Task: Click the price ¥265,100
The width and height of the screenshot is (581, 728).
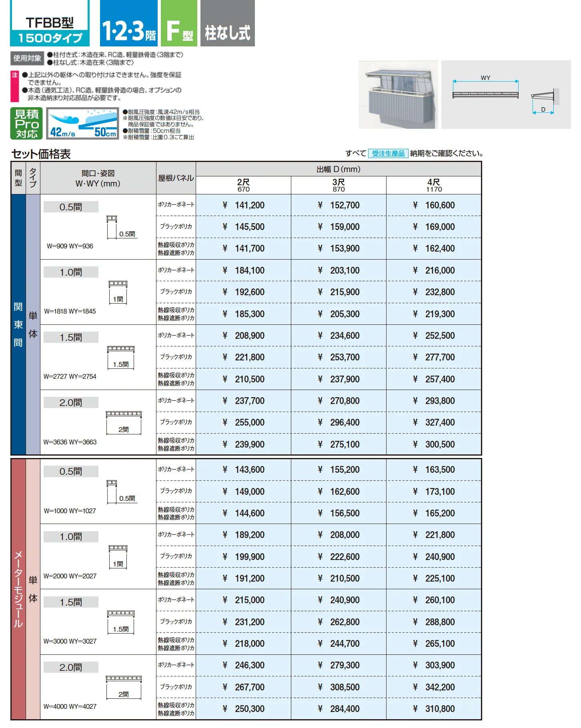Action: 434,644
